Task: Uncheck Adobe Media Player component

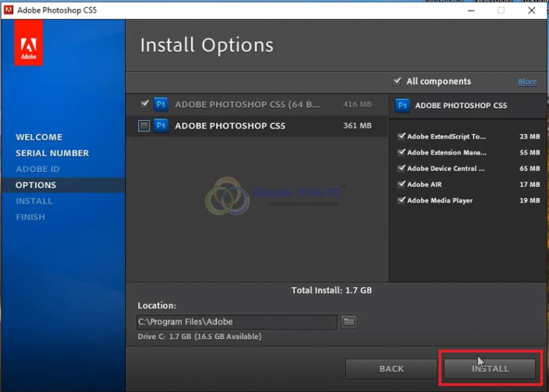Action: click(401, 200)
